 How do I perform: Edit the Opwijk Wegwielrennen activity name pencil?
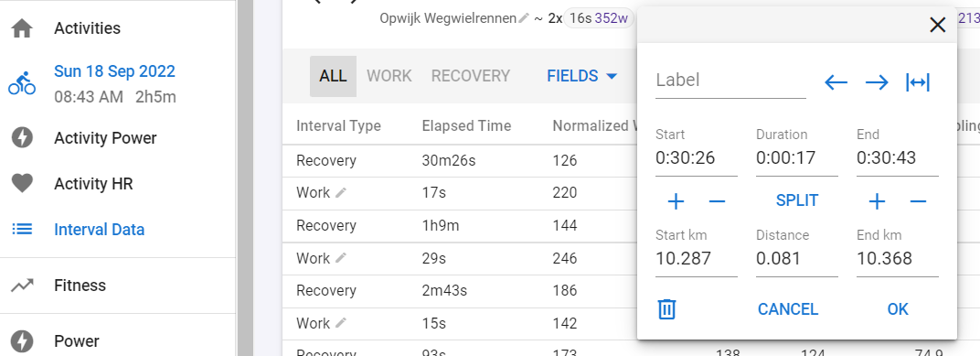tap(524, 19)
